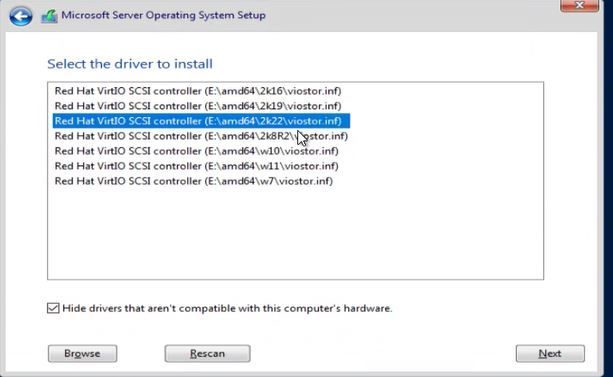
Task: Select the 2k19 viostor.inf driver
Action: [198, 106]
